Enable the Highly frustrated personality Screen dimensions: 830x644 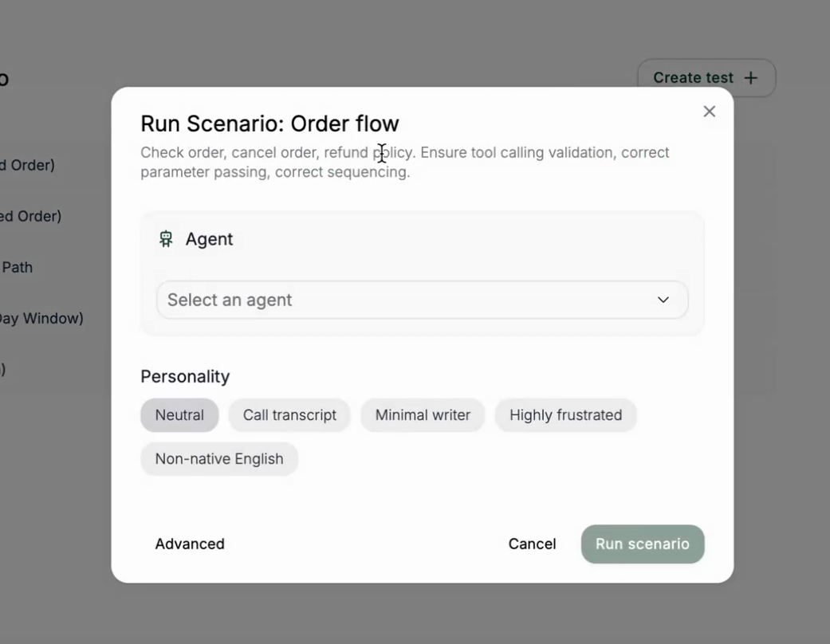click(565, 414)
